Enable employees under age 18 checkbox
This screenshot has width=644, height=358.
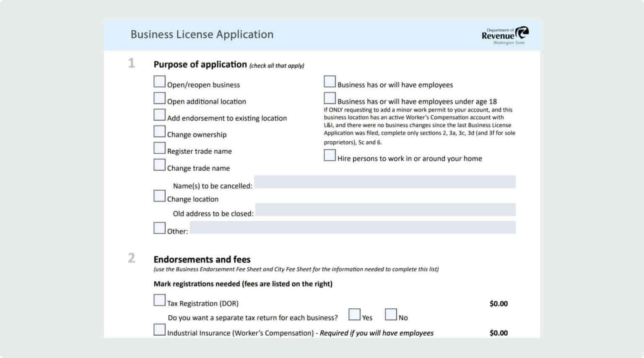[x=330, y=98]
